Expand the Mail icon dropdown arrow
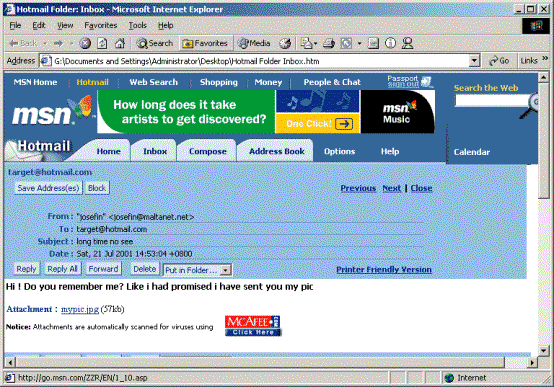Viewport: 554px width, 387px height. tap(316, 43)
